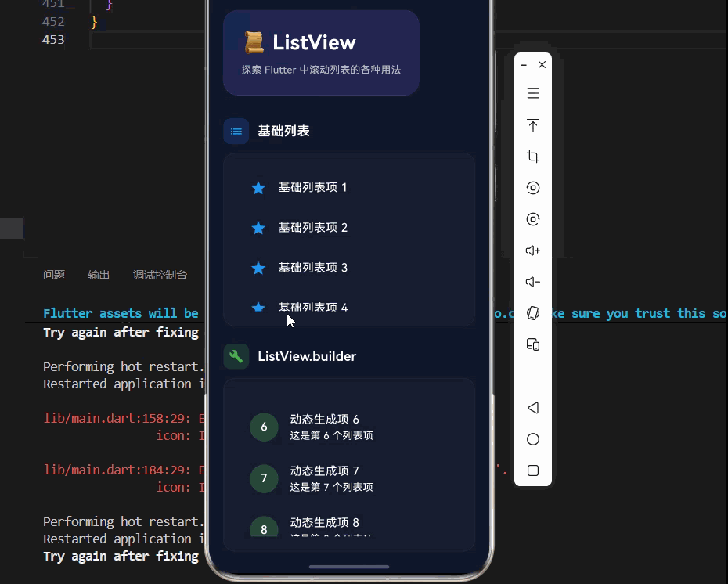Select list row 基础列表项 1

tap(349, 188)
